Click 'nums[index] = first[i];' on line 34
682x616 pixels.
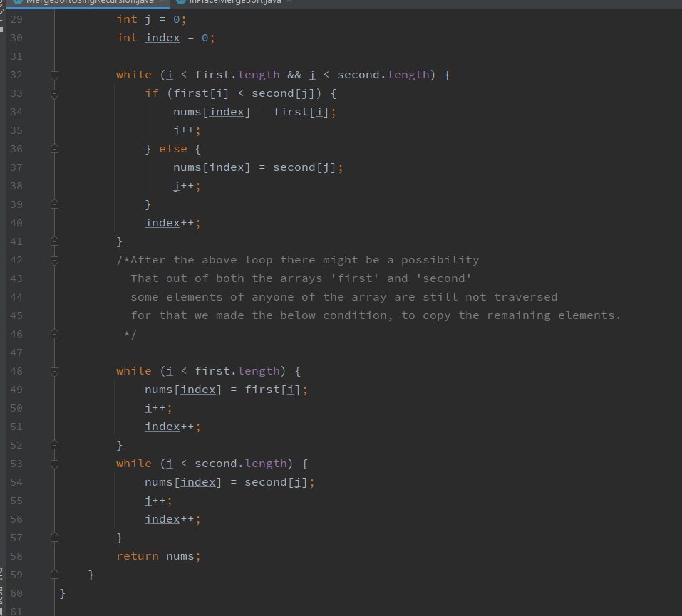coord(255,112)
